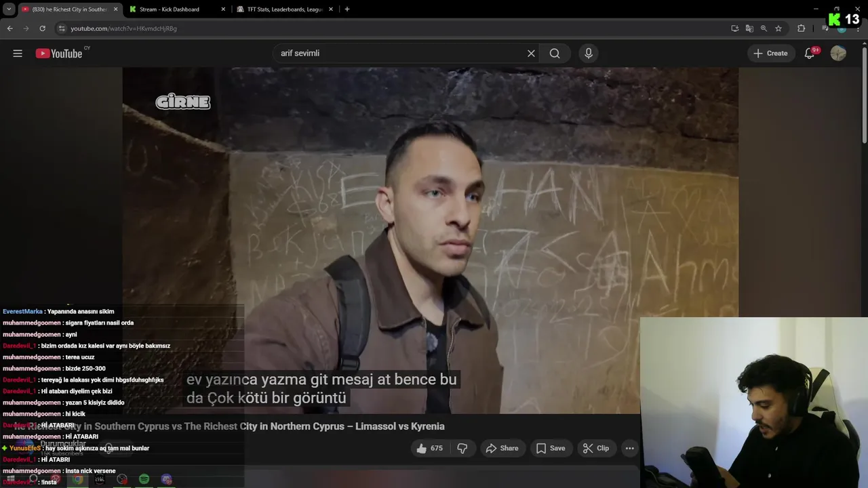Like the video with 675 likes

click(x=429, y=448)
